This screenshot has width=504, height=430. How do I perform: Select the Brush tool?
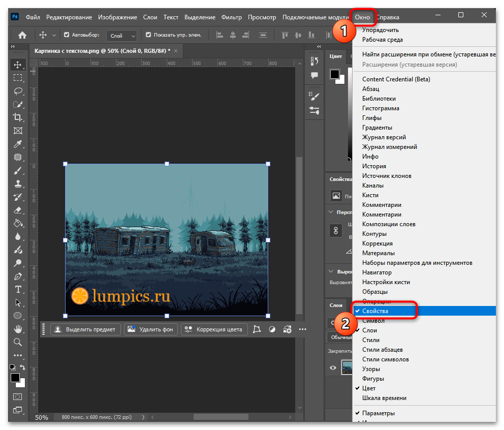click(x=18, y=170)
